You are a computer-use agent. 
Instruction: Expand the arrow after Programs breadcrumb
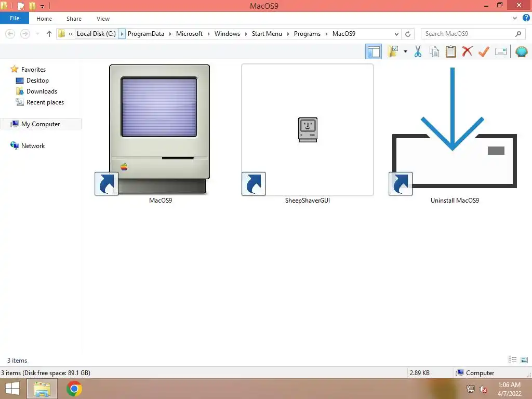click(327, 34)
